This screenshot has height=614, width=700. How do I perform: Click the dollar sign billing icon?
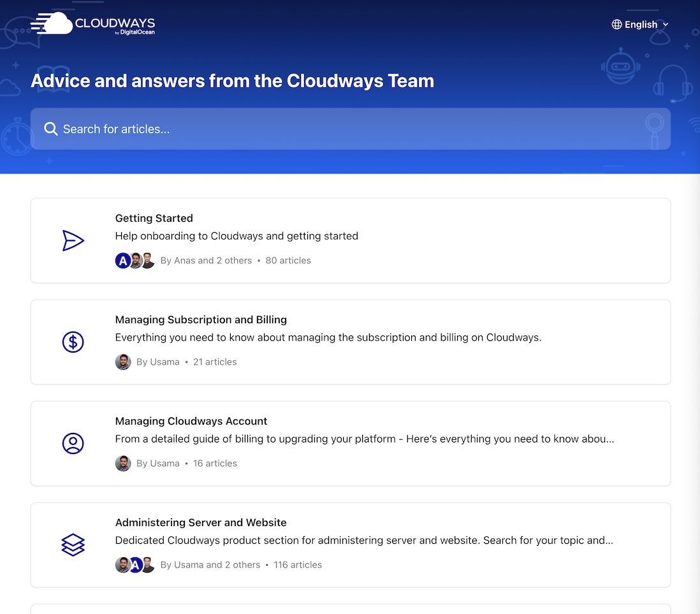(73, 342)
